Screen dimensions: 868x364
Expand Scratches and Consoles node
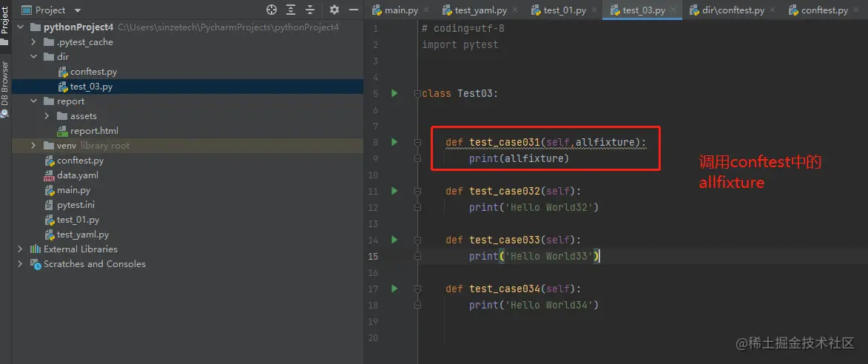coord(21,264)
